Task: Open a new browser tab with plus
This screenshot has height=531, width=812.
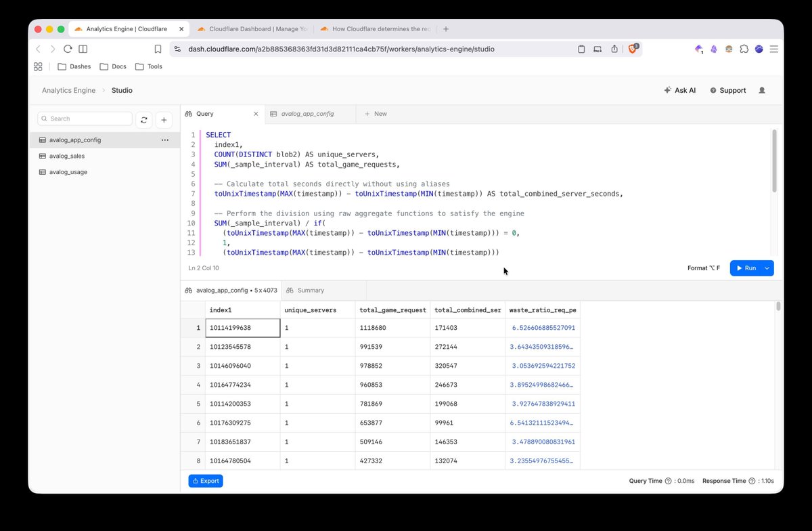Action: 446,29
